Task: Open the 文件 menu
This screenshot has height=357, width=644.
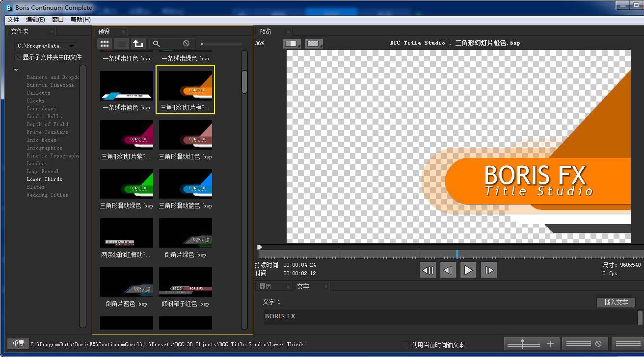Action: pyautogui.click(x=13, y=20)
